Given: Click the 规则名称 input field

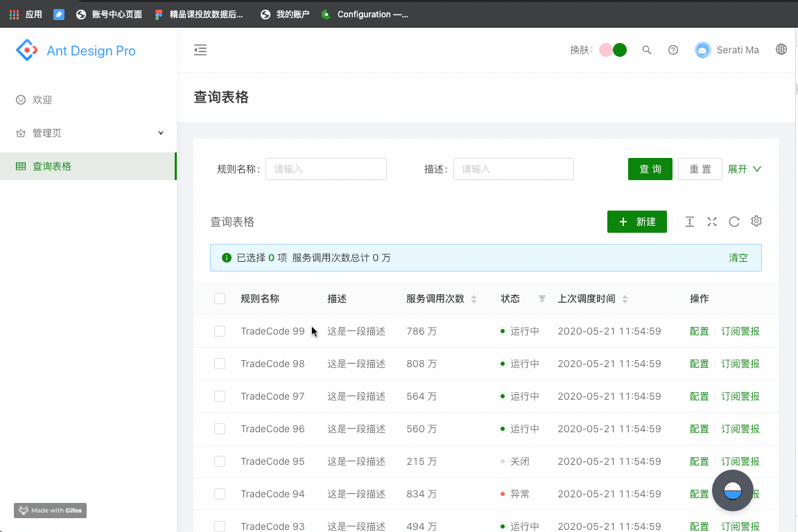Looking at the screenshot, I should (x=326, y=168).
